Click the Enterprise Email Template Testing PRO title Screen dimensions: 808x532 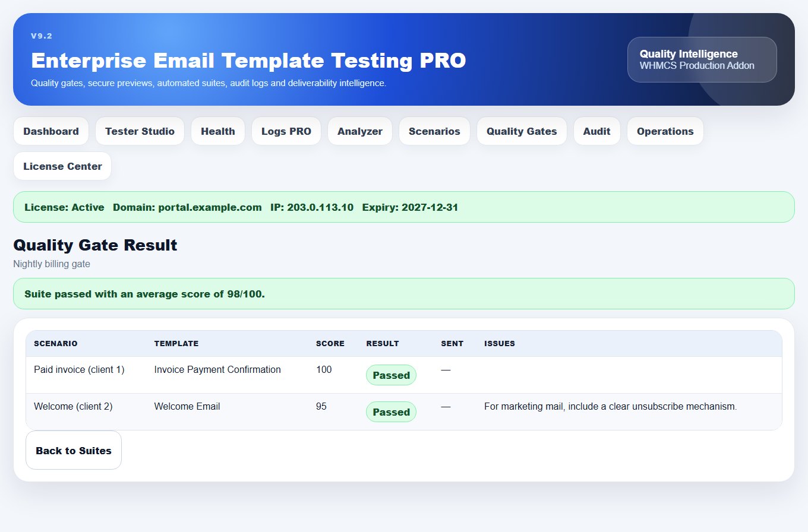pyautogui.click(x=248, y=61)
